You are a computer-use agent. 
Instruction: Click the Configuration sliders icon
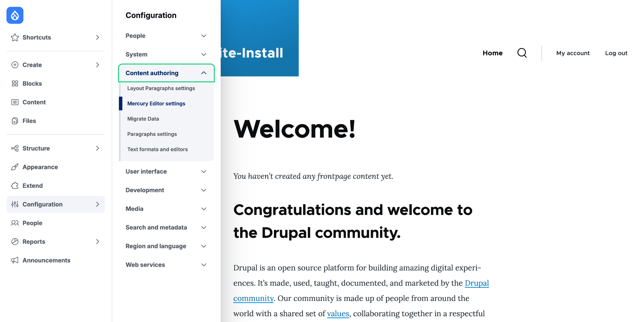pos(15,204)
